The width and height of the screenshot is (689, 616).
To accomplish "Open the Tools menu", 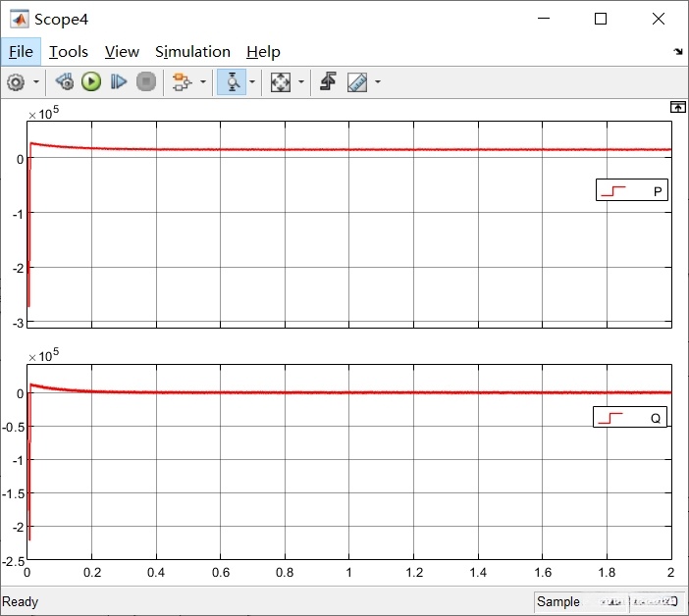I will click(x=68, y=52).
